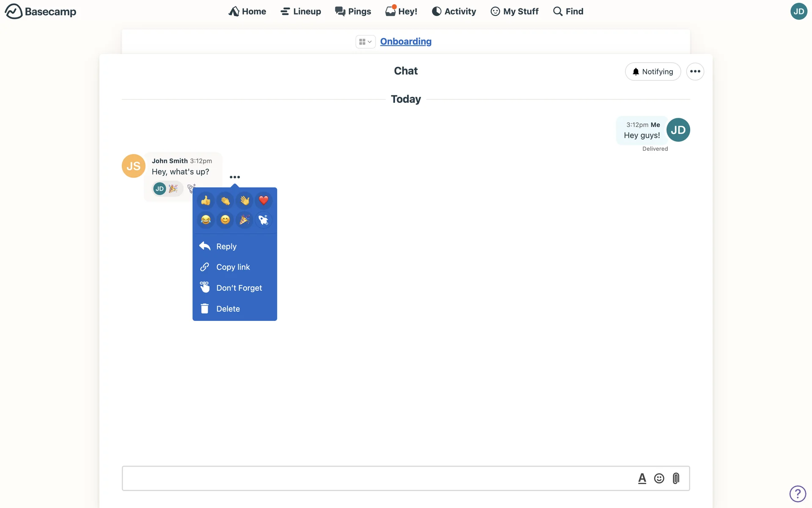Open chat options three-dot menu
This screenshot has height=508, width=812.
(x=695, y=72)
